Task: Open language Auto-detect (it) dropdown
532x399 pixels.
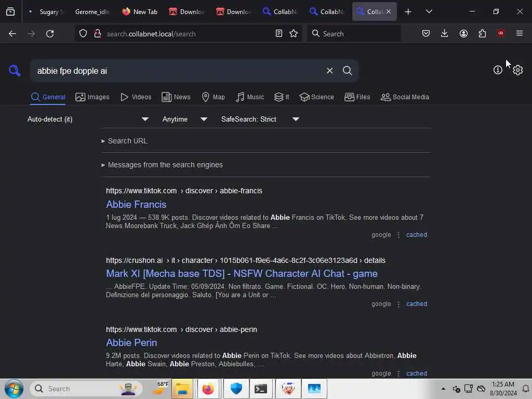Action: (88, 119)
